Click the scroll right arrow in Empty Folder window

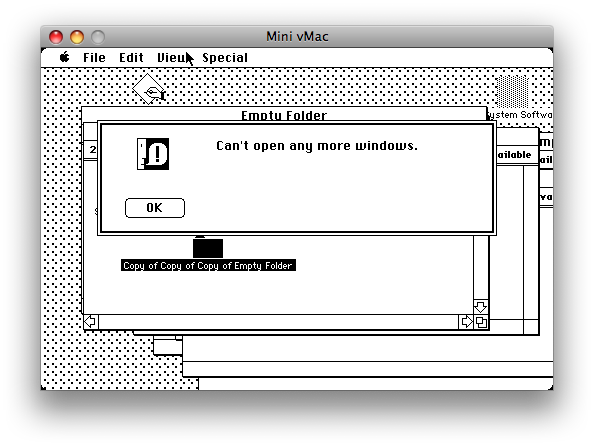[466, 322]
